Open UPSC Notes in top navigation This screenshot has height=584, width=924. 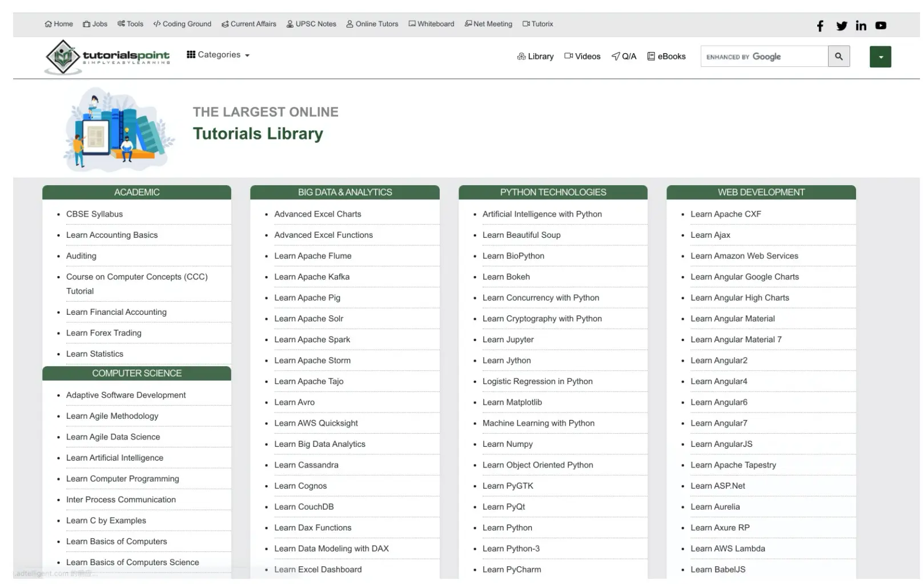pos(311,24)
